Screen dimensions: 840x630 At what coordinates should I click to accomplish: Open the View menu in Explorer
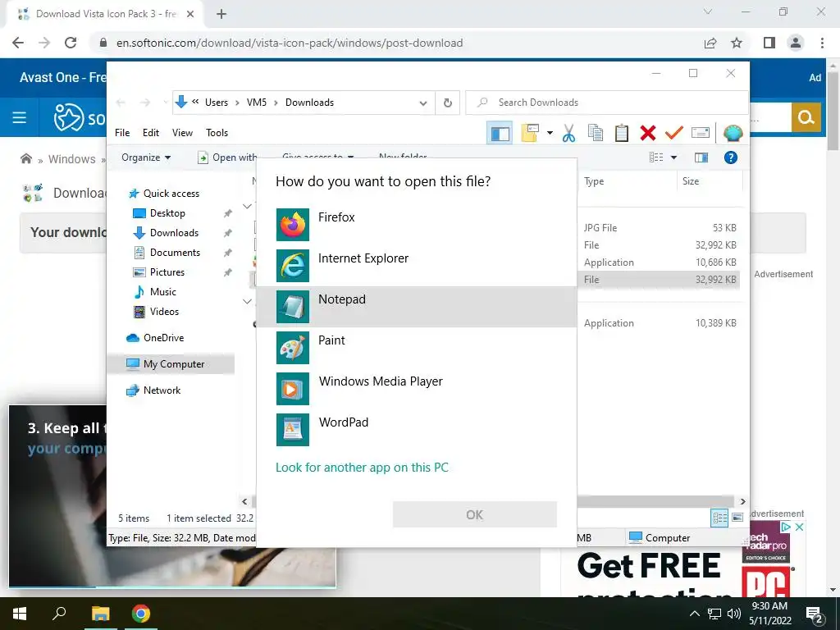[x=182, y=133]
